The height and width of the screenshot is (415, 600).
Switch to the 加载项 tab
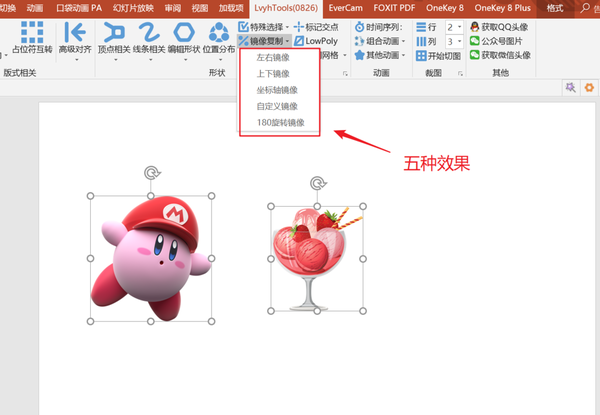pyautogui.click(x=231, y=8)
